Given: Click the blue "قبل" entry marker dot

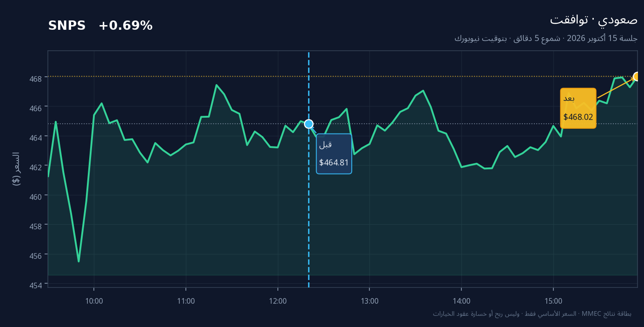Looking at the screenshot, I should click(309, 124).
